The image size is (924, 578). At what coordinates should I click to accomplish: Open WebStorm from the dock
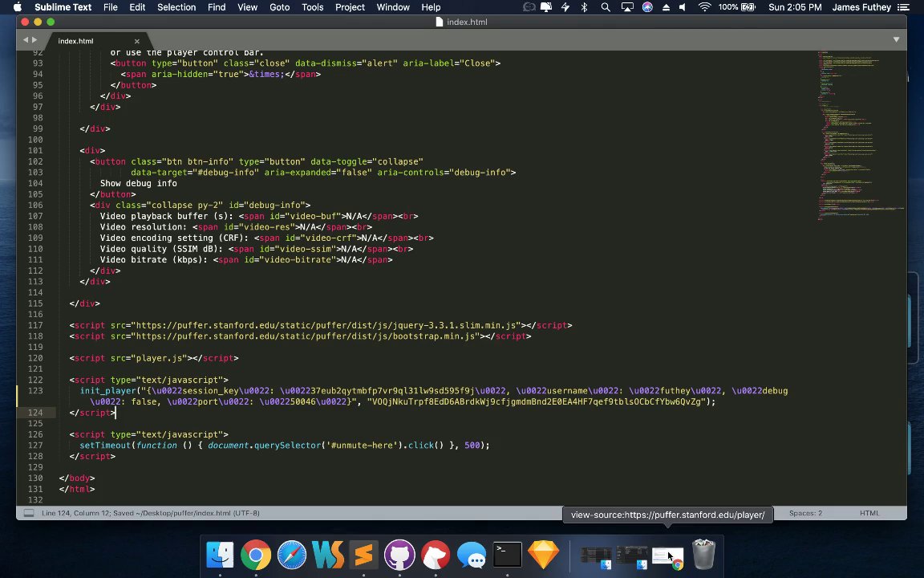[x=327, y=555]
